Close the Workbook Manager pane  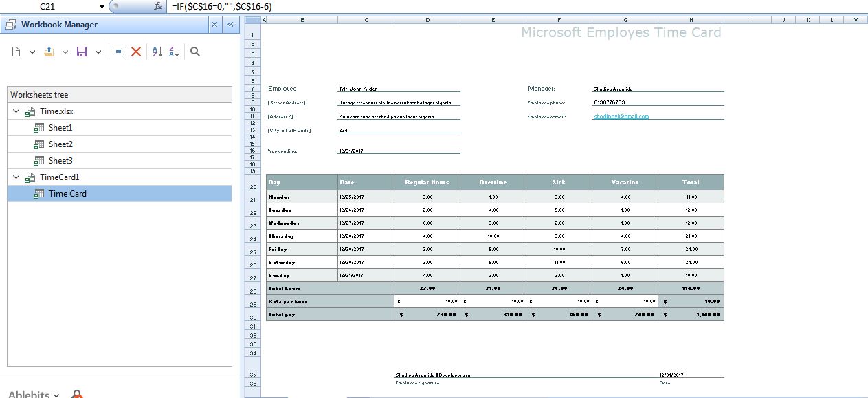214,24
